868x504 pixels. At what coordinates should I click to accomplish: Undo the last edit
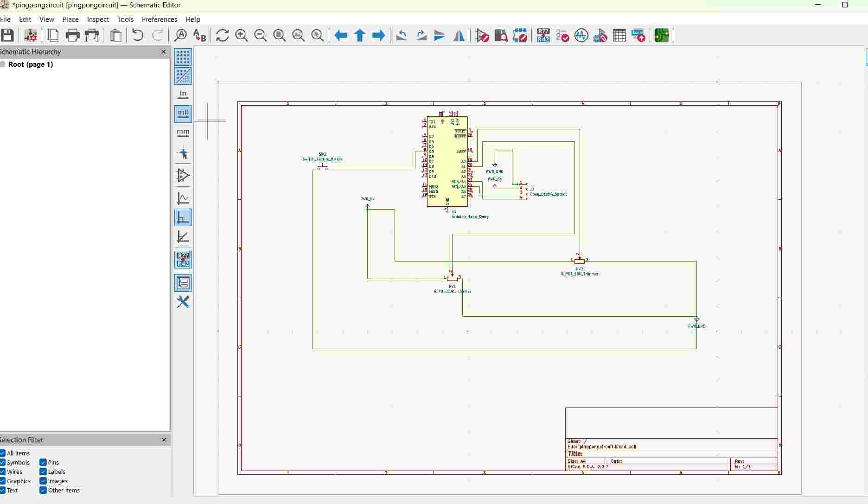coord(137,35)
